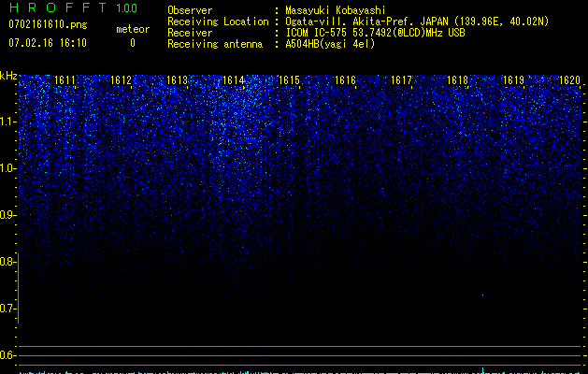Click the 1615 time marker
The height and width of the screenshot is (374, 588).
[x=289, y=80]
